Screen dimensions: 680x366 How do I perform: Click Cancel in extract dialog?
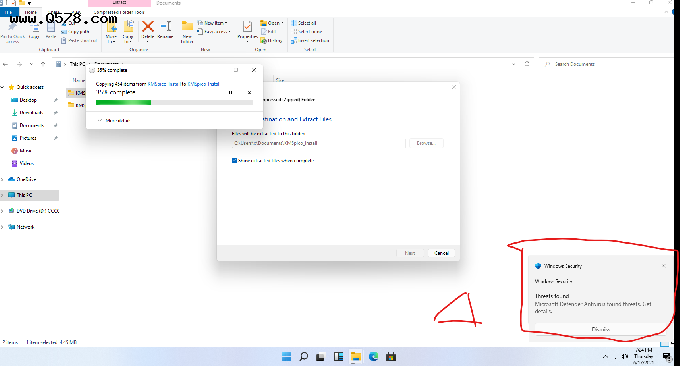click(x=441, y=253)
